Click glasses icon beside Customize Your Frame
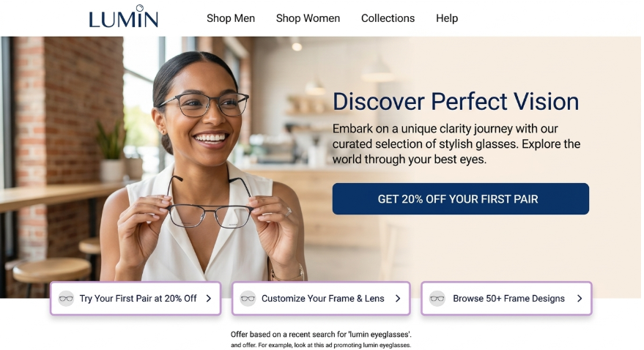644x350 pixels. click(248, 298)
